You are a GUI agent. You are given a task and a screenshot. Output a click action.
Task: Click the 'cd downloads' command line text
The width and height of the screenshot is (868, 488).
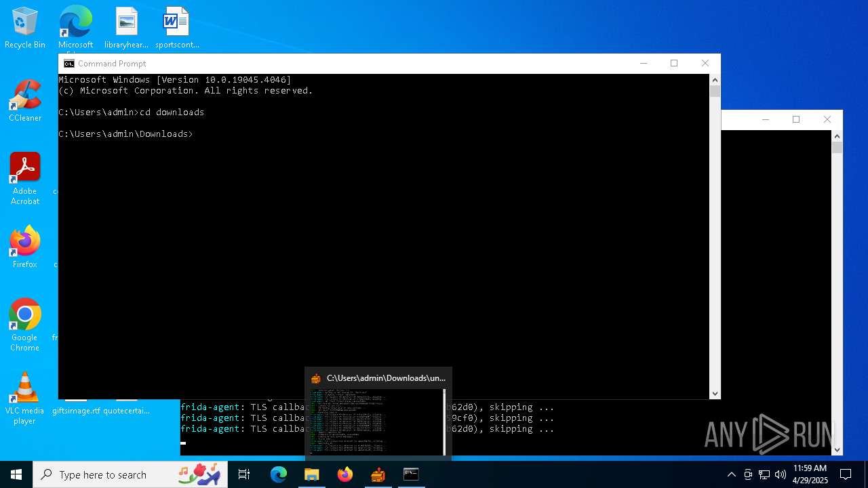[172, 113]
